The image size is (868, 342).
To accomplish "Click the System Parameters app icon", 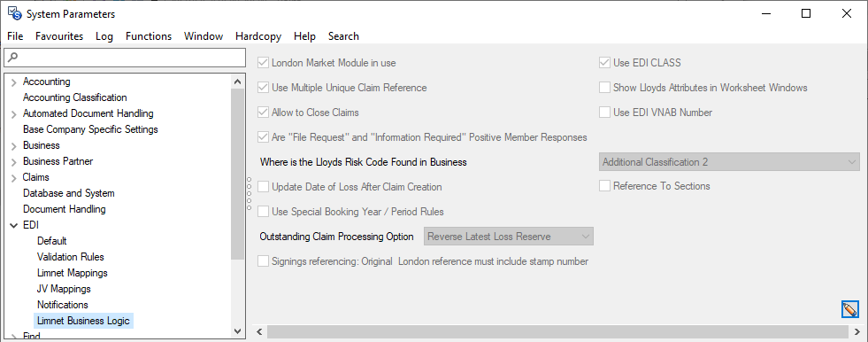I will tap(14, 13).
